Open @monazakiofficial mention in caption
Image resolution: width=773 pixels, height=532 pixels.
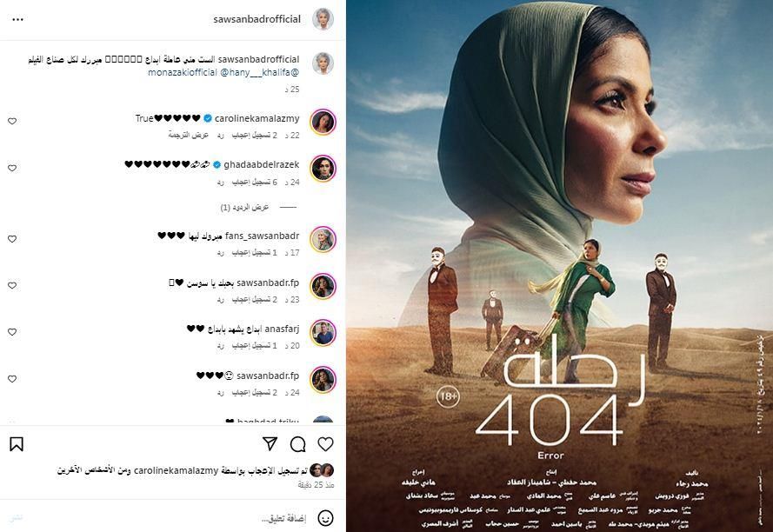(x=183, y=72)
